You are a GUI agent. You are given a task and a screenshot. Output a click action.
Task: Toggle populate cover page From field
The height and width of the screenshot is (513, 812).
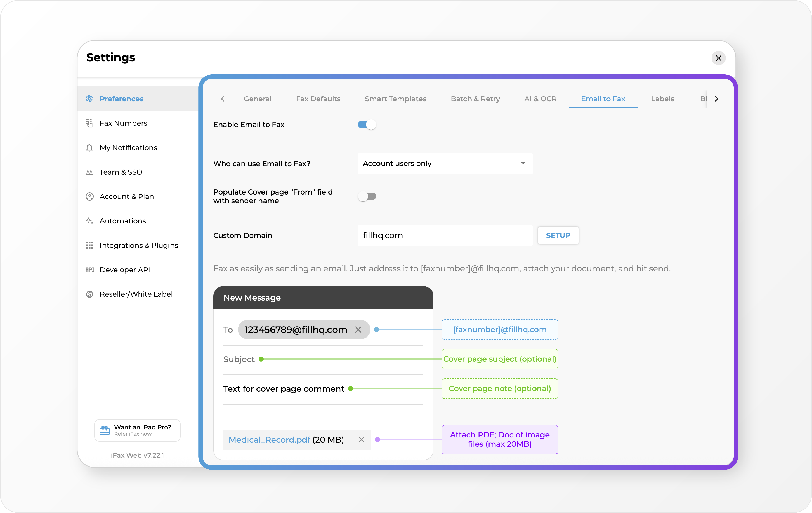tap(367, 196)
